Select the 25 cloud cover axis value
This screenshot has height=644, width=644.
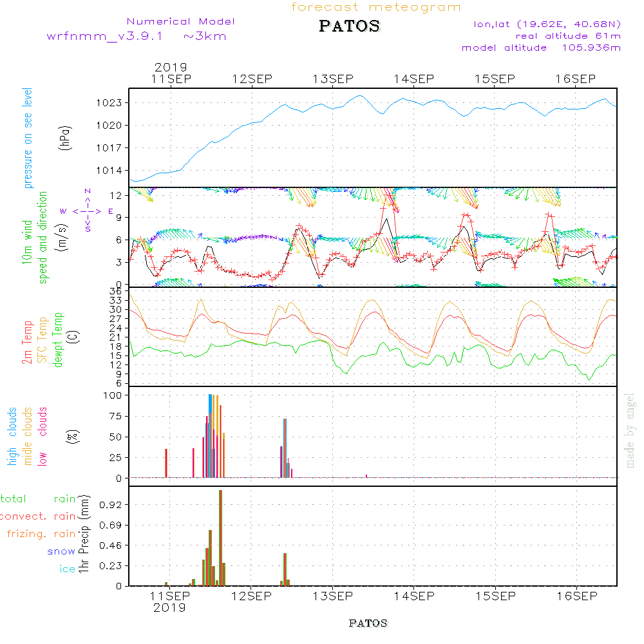tap(115, 457)
